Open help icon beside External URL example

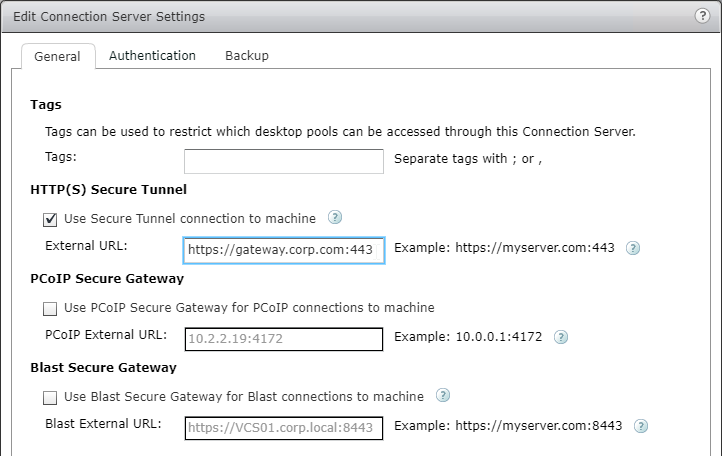coord(633,248)
